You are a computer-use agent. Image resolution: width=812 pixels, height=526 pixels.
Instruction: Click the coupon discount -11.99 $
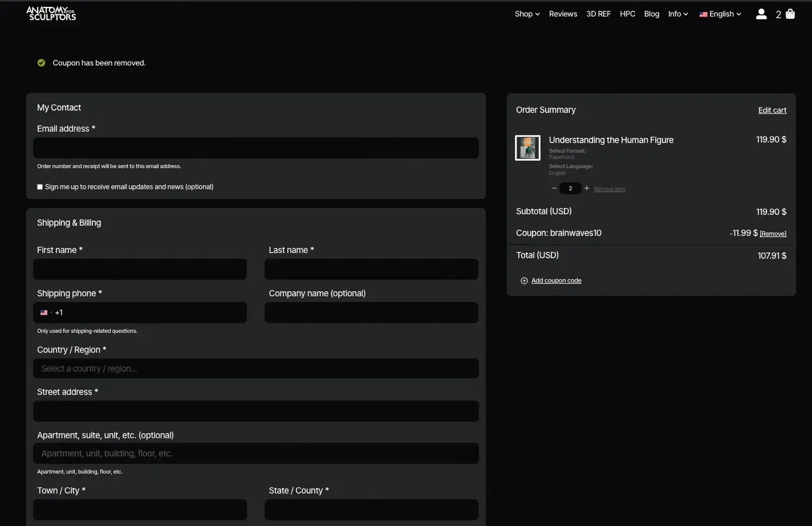click(744, 233)
